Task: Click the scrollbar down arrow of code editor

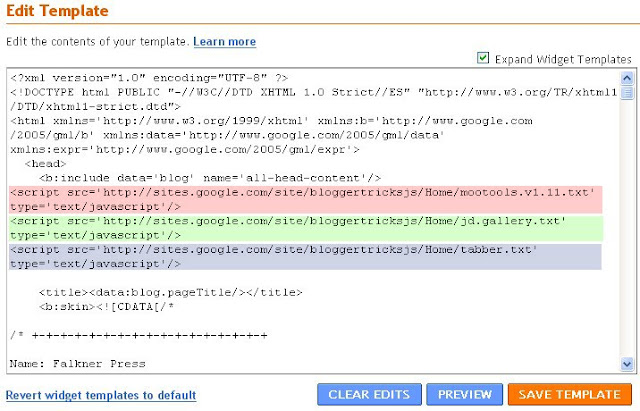Action: [x=627, y=364]
